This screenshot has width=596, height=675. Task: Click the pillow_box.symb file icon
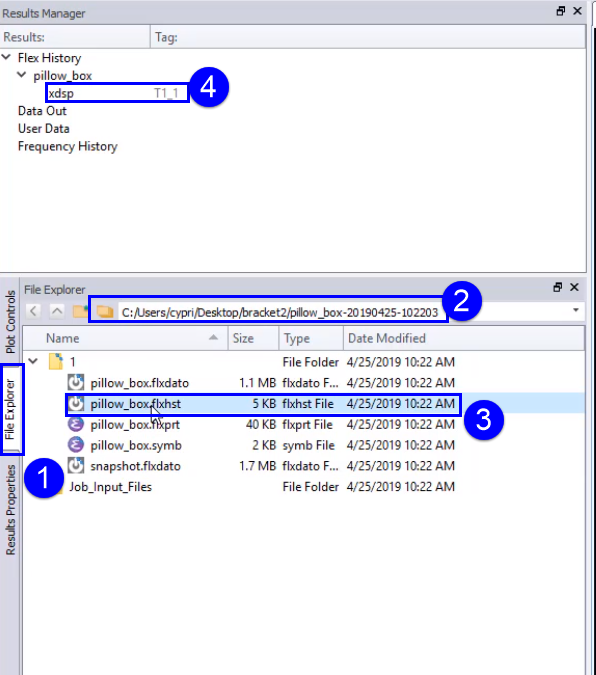(76, 445)
